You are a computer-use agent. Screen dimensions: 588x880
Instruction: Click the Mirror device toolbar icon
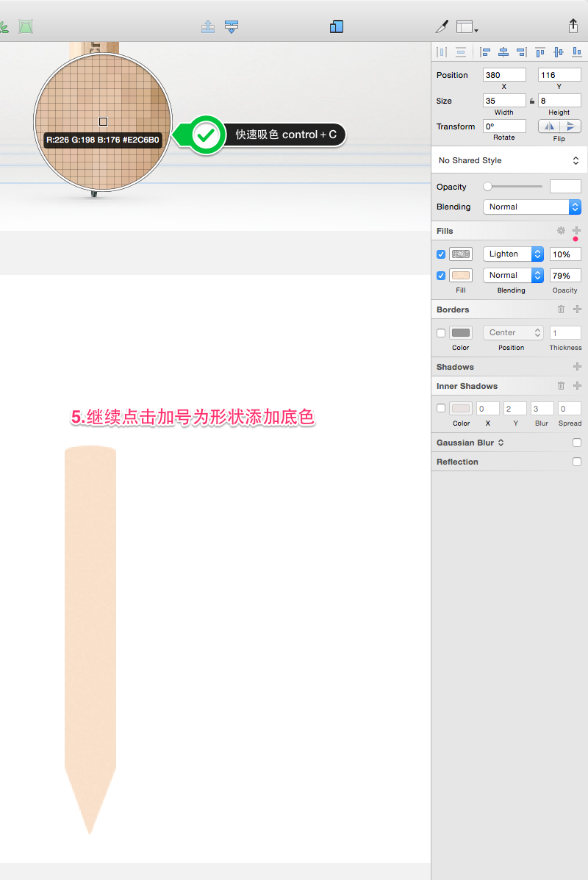tap(337, 26)
